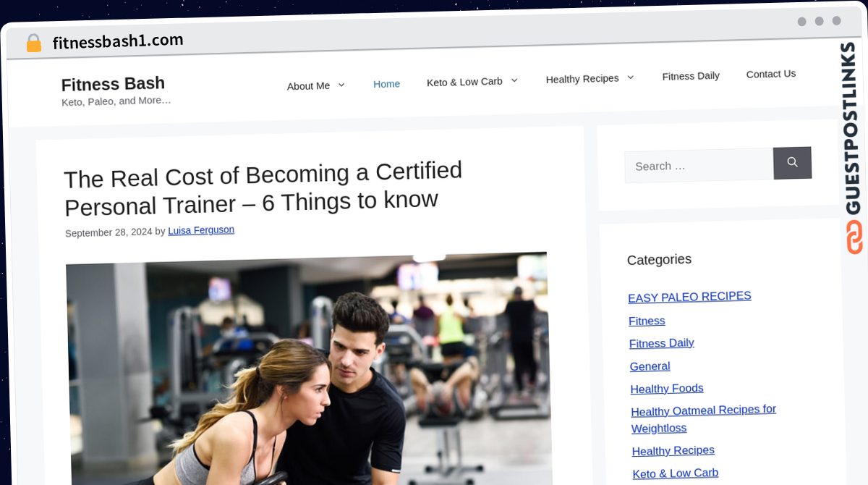Open Healthy Oatmeal Recipes for Weightloss category

(x=703, y=419)
